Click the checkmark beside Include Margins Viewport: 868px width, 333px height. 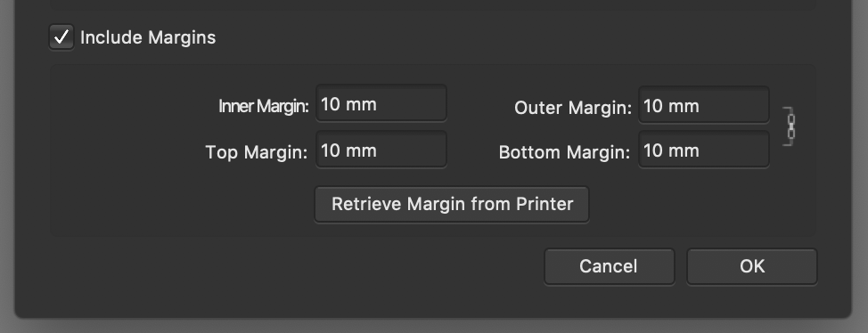[61, 37]
